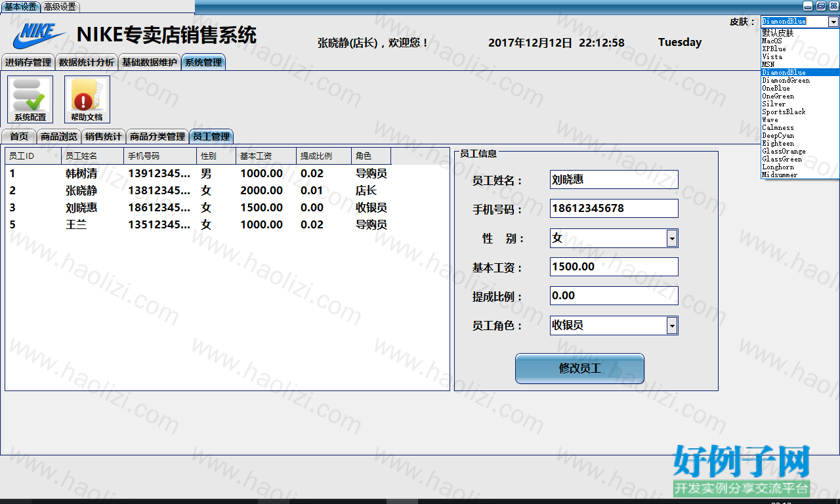Choose the 默认皮肤 skin option
840x504 pixels.
(x=800, y=33)
